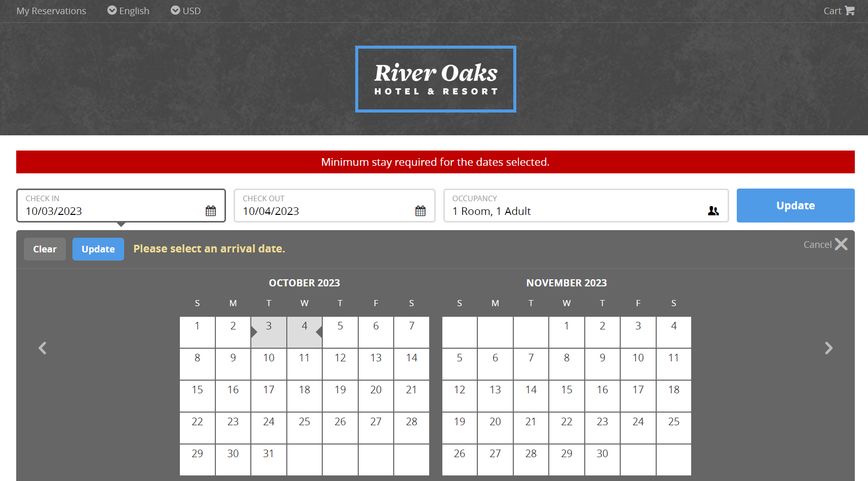The width and height of the screenshot is (868, 481).
Task: Select November 27 date cell
Action: point(495,460)
